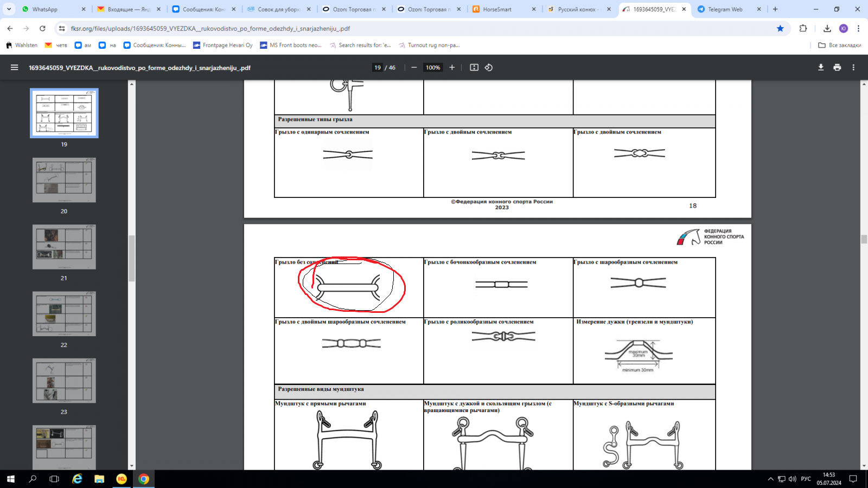Screen dimensions: 868x488
Task: Click thumbnail panel scrollbar up arrow
Action: coord(131,84)
